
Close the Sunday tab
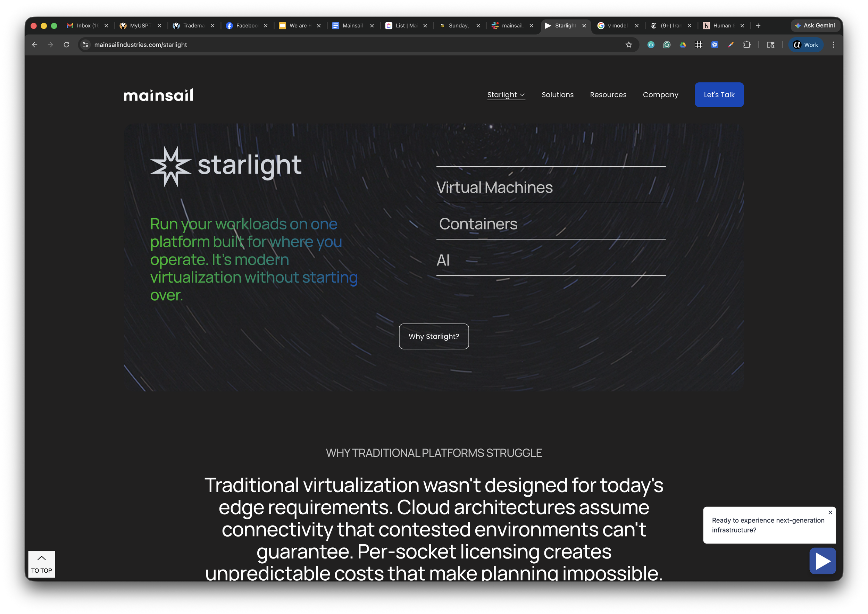click(478, 26)
